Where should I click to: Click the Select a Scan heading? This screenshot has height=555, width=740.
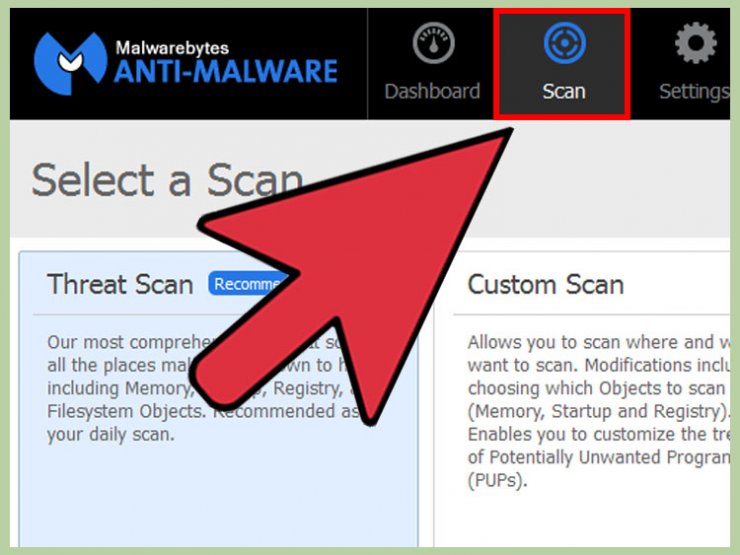[x=167, y=180]
